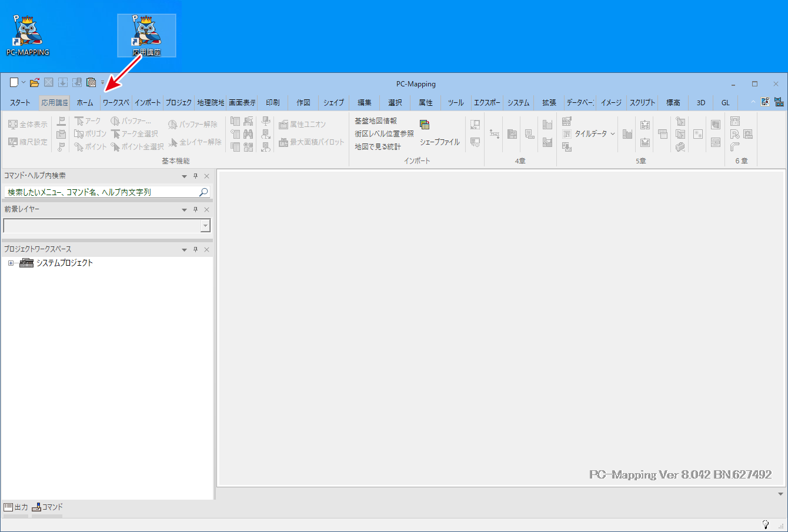Open the 前景レイヤー panel menu arrow
Image resolution: width=788 pixels, height=532 pixels.
pos(184,210)
